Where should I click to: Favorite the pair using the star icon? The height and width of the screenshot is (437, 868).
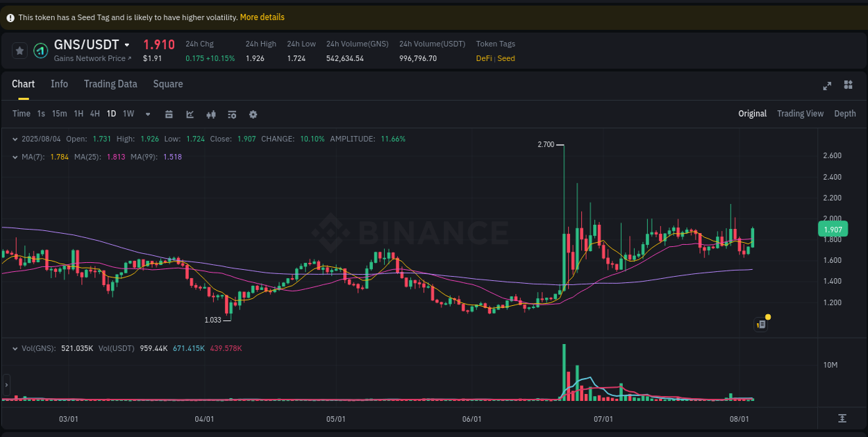19,51
